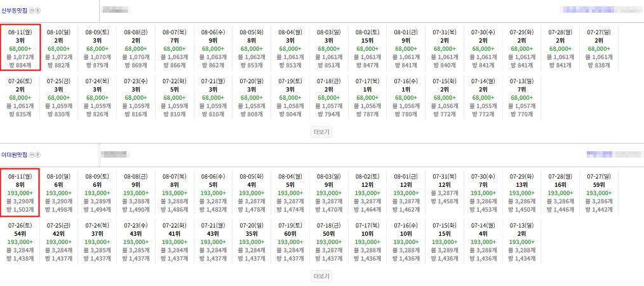This screenshot has width=644, height=286.
Task: Click the 07-13(일) 2위 entry in 이태원맛집
Action: 521,241
